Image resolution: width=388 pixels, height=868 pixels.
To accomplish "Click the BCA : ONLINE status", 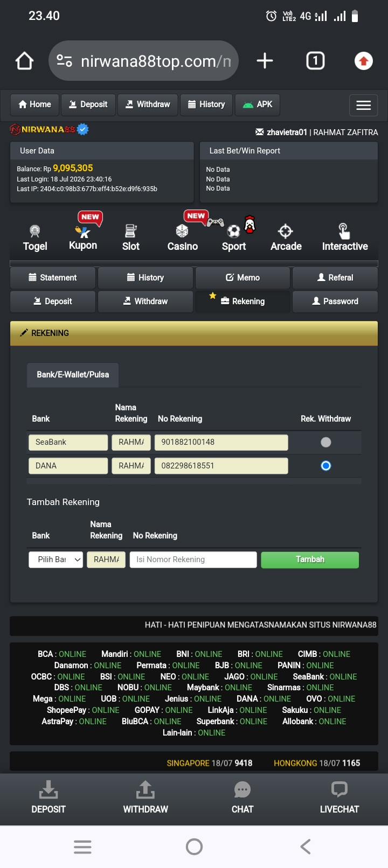I will (x=62, y=654).
